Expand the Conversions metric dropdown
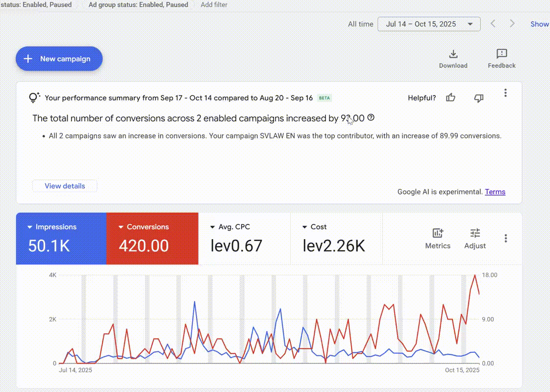 click(121, 227)
